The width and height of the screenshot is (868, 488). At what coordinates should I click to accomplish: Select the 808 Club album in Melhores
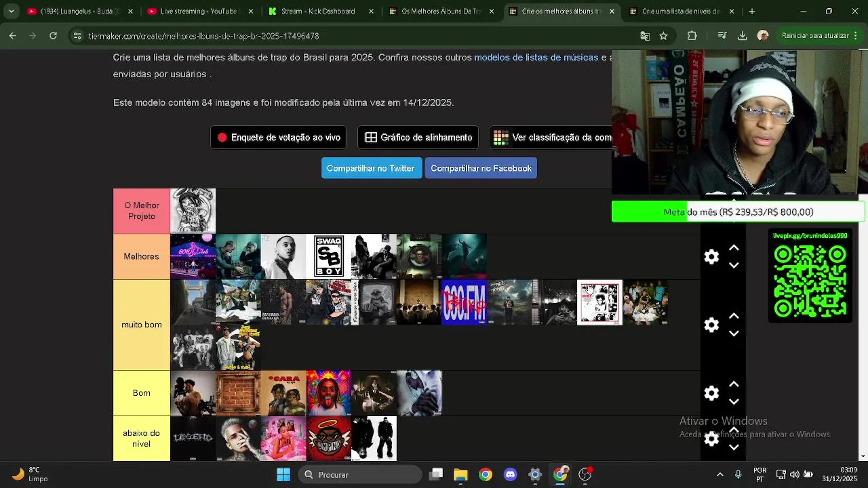pos(193,256)
